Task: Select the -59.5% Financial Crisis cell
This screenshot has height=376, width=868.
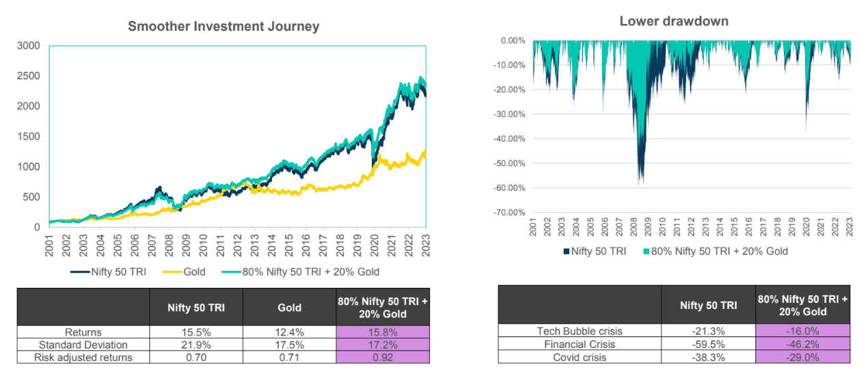Action: pyautogui.click(x=709, y=344)
